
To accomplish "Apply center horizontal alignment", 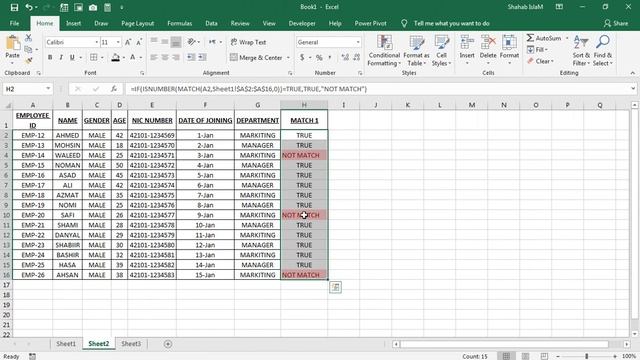I will (x=165, y=58).
